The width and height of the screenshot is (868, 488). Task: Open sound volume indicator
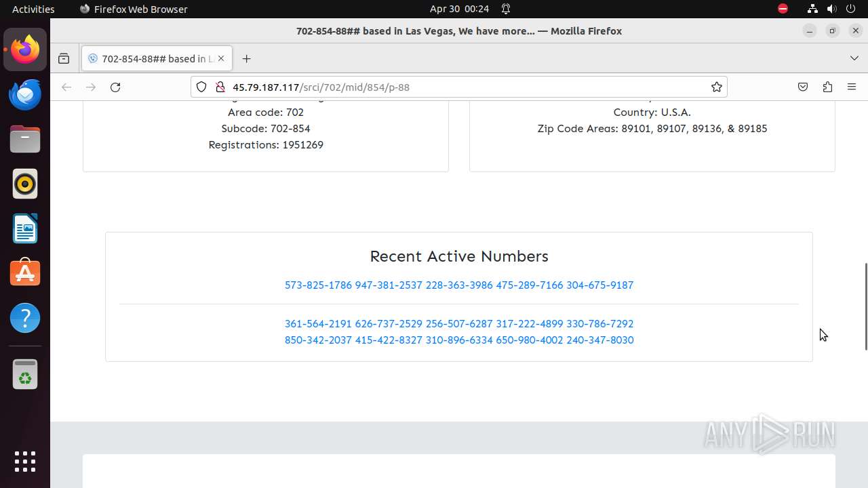click(x=831, y=9)
